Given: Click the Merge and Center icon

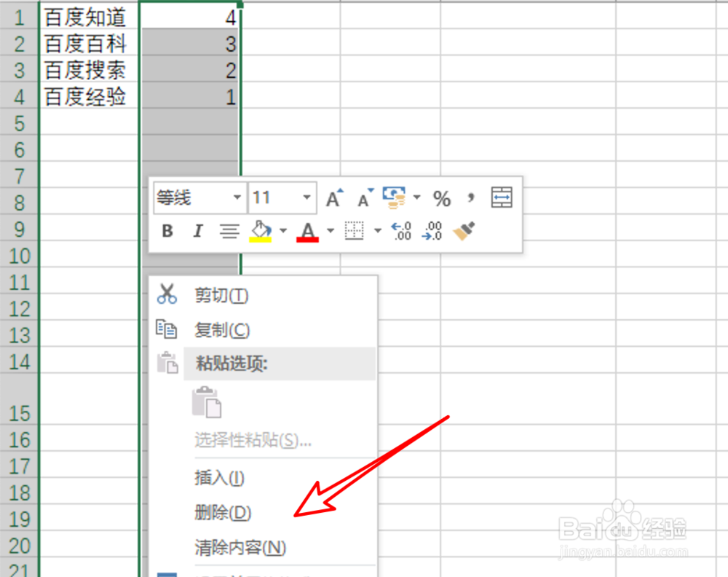Looking at the screenshot, I should pos(502,198).
